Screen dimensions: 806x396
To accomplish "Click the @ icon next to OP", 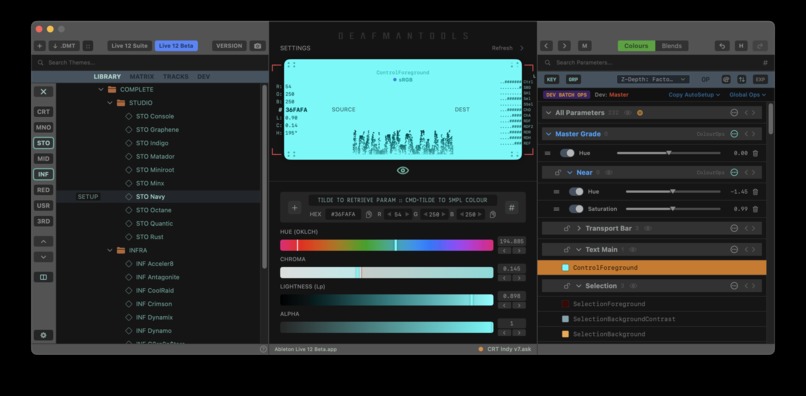I will pos(726,79).
